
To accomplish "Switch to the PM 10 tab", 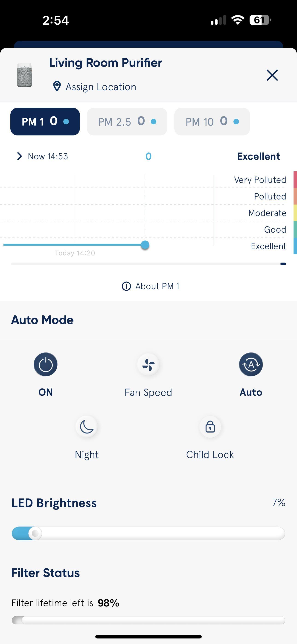I will click(212, 122).
